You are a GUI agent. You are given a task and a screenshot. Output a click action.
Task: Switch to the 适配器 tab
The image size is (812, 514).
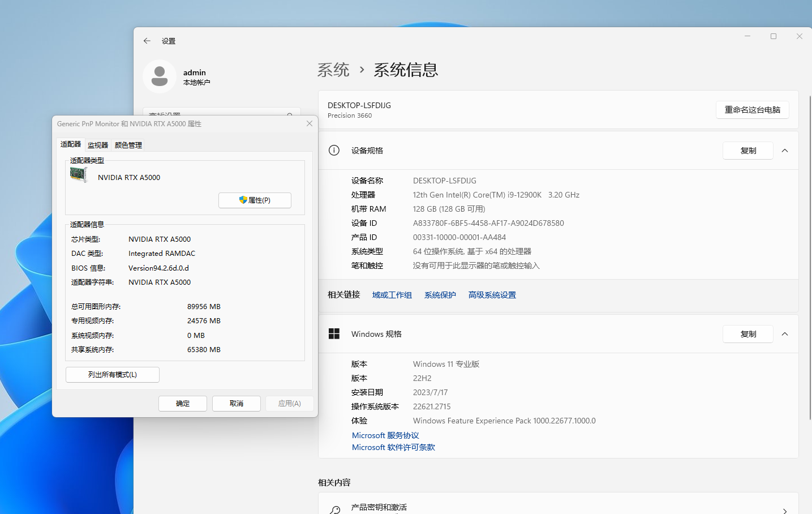pos(71,144)
